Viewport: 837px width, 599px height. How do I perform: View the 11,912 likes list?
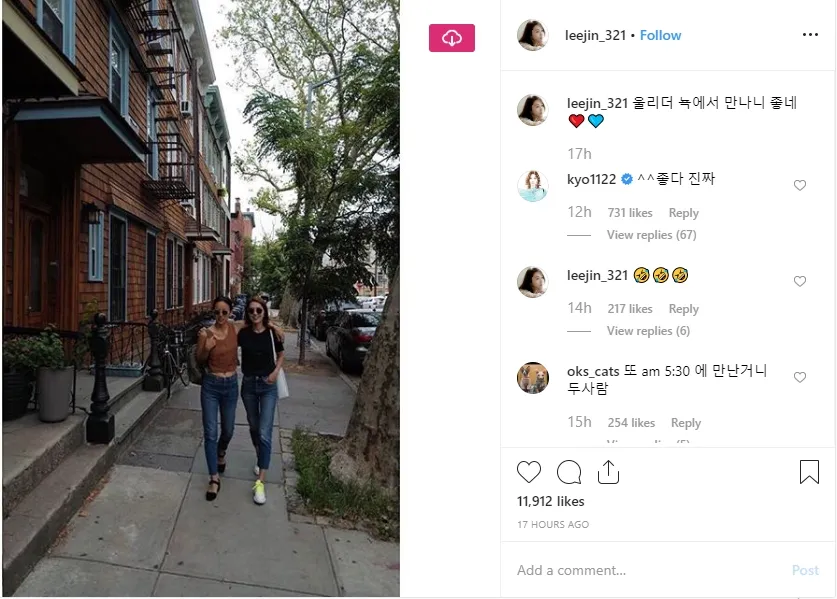pos(550,501)
